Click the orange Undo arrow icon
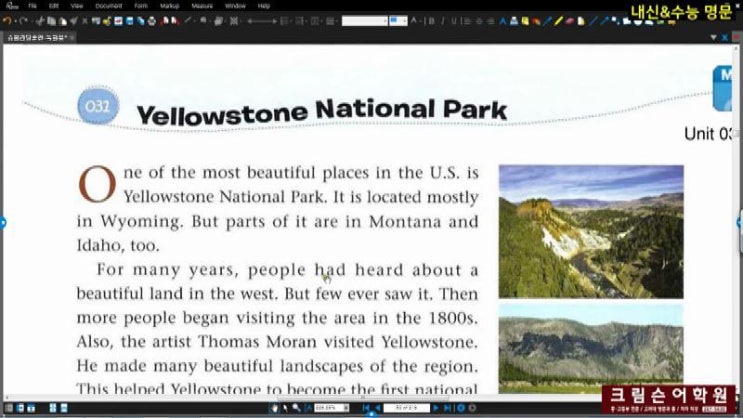Screen dimensions: 743x418 coord(7,21)
